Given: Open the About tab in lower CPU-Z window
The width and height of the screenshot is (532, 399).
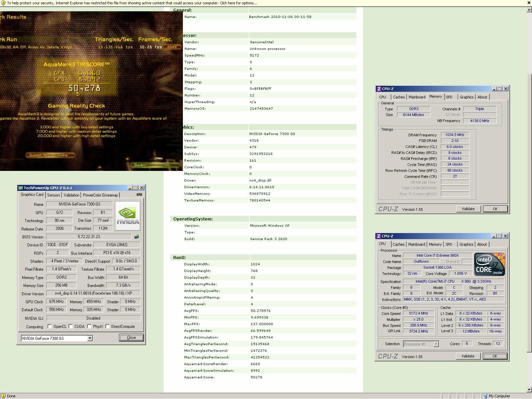Looking at the screenshot, I should tap(482, 244).
